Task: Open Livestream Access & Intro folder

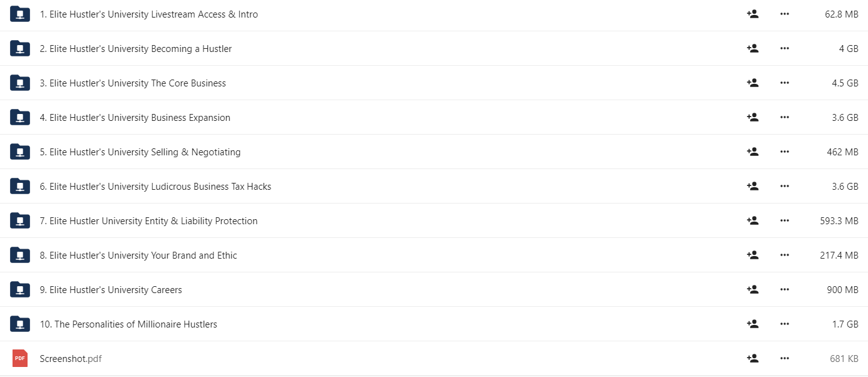Action: (x=148, y=14)
